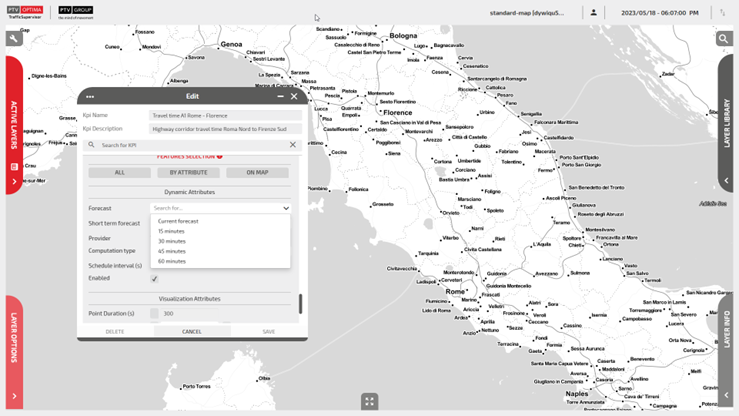This screenshot has width=739, height=416.
Task: Click the Kpi Name input field
Action: pos(225,116)
